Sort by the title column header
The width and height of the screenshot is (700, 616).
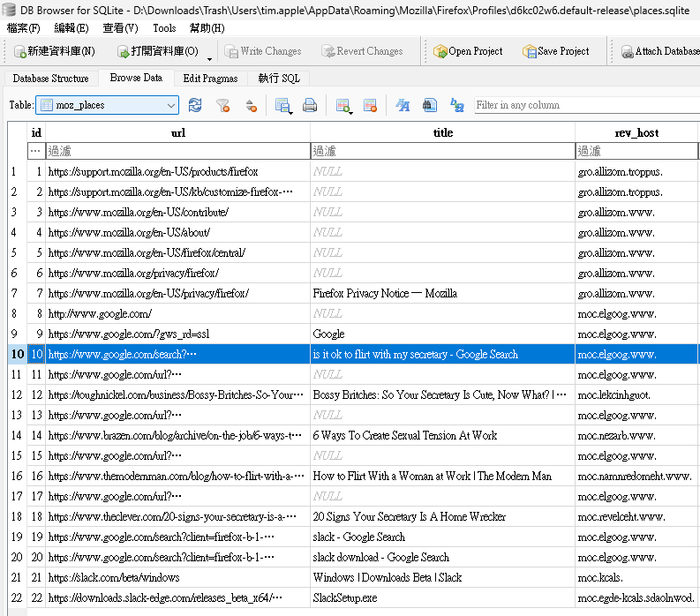click(442, 132)
